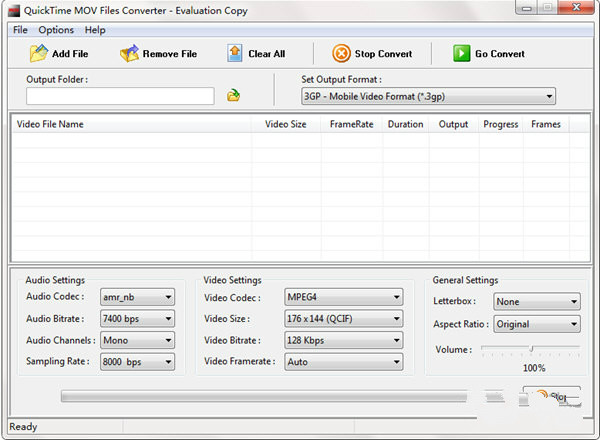
Task: Browse for output folder with folder icon
Action: pyautogui.click(x=233, y=95)
